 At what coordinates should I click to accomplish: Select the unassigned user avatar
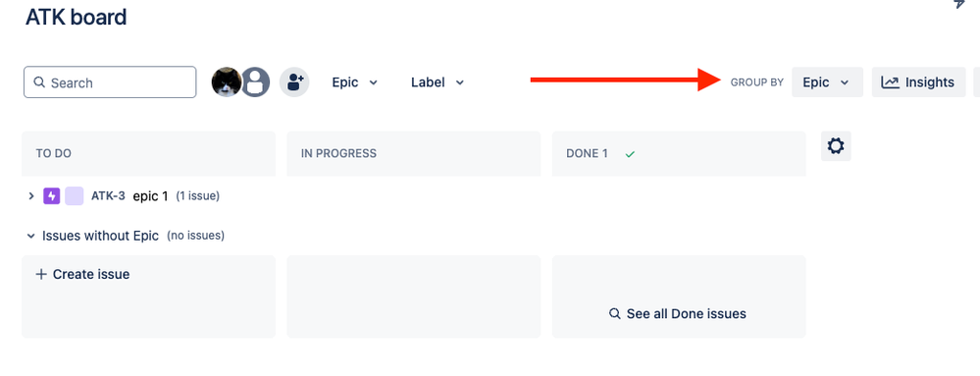pos(256,81)
